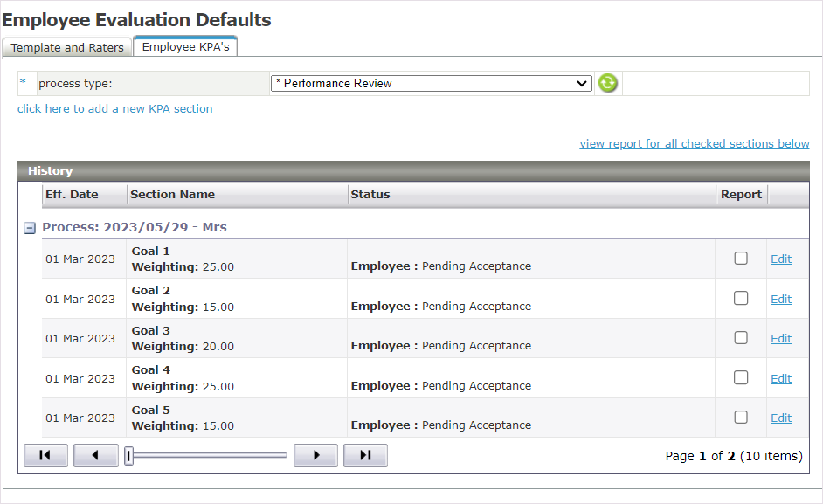The image size is (823, 504).
Task: Go to the next page of results
Action: coord(315,455)
